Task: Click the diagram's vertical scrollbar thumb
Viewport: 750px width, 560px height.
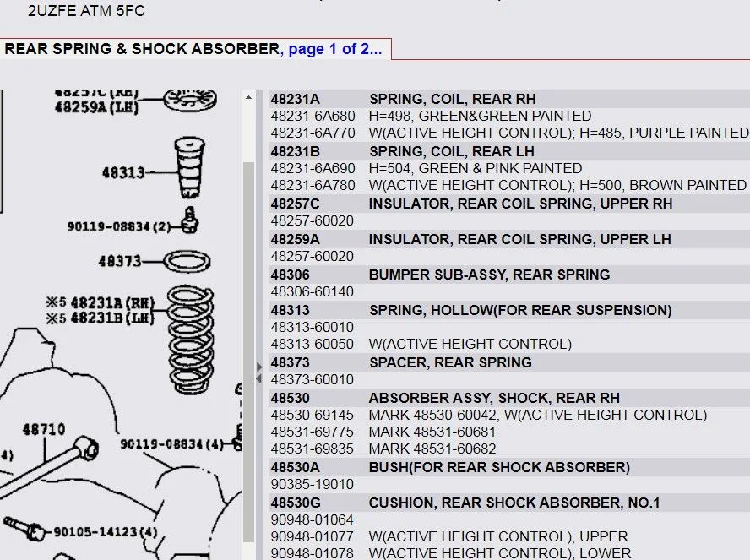Action: click(x=248, y=338)
